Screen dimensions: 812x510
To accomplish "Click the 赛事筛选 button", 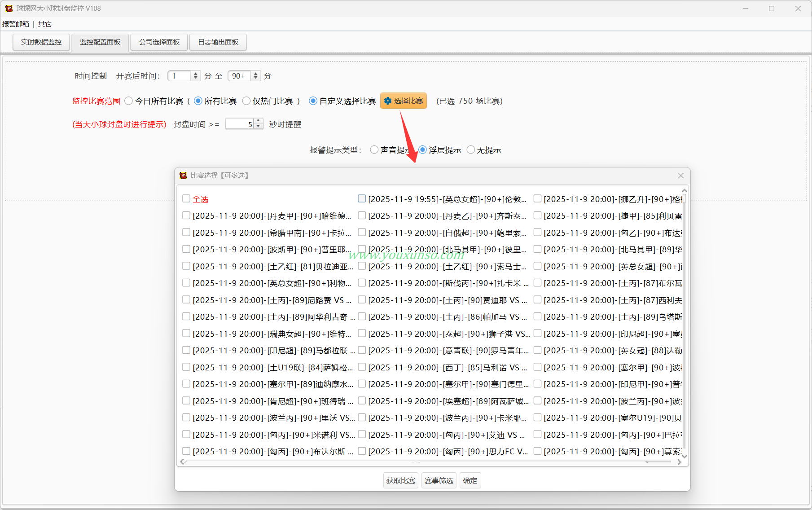I will click(x=439, y=480).
